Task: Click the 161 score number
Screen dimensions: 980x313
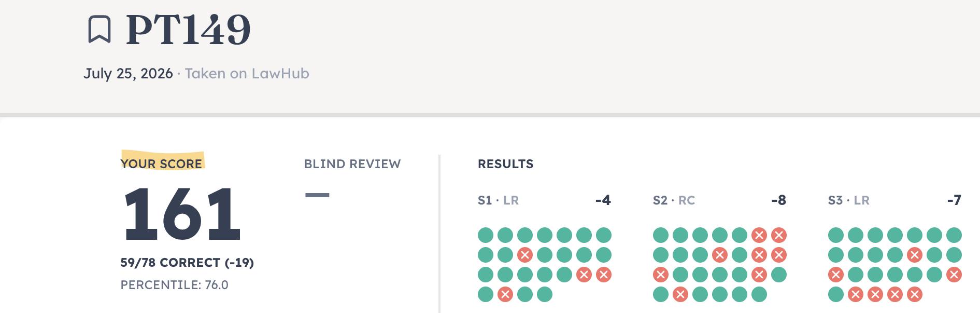Action: pyautogui.click(x=182, y=214)
